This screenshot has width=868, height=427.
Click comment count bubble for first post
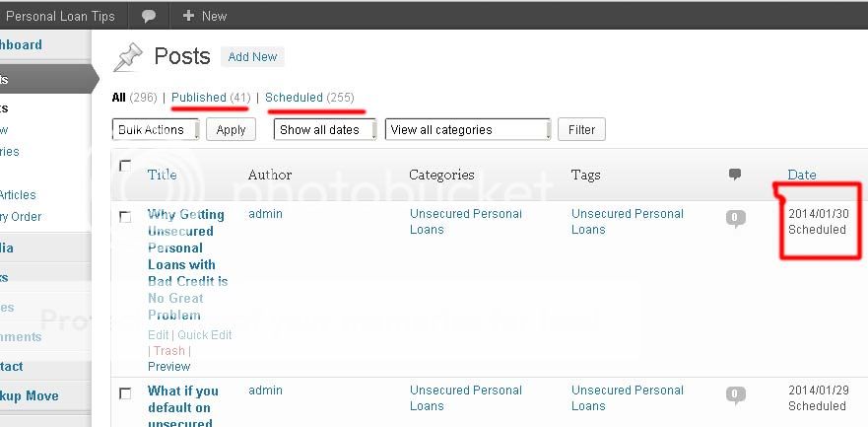pyautogui.click(x=735, y=218)
